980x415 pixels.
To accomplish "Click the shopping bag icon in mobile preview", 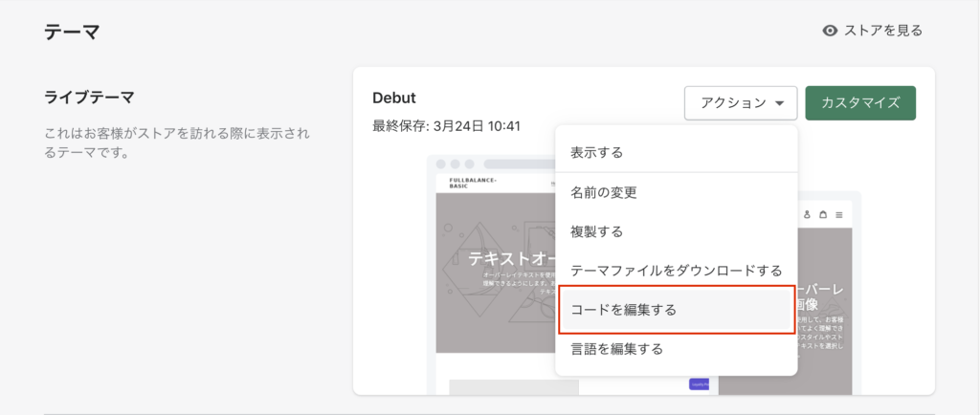I will click(823, 215).
